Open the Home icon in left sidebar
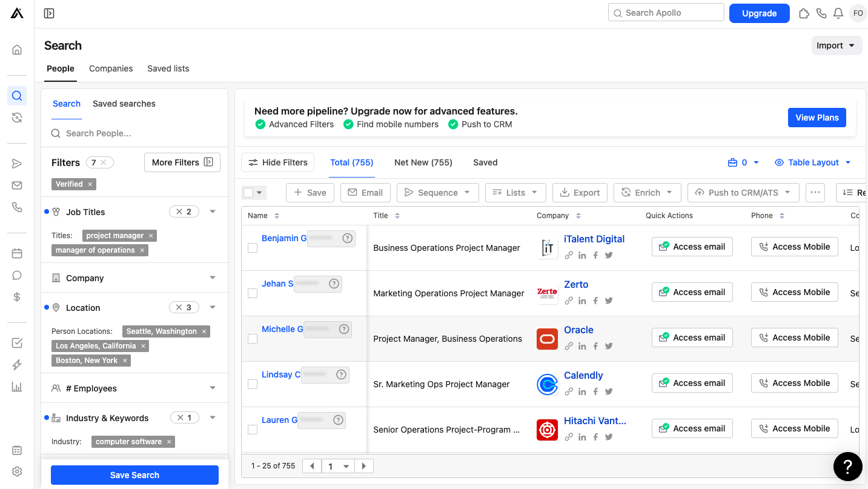 (x=17, y=50)
